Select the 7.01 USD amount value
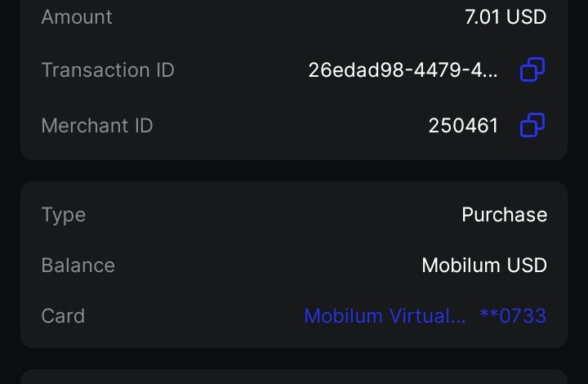The image size is (588, 384). [x=505, y=16]
